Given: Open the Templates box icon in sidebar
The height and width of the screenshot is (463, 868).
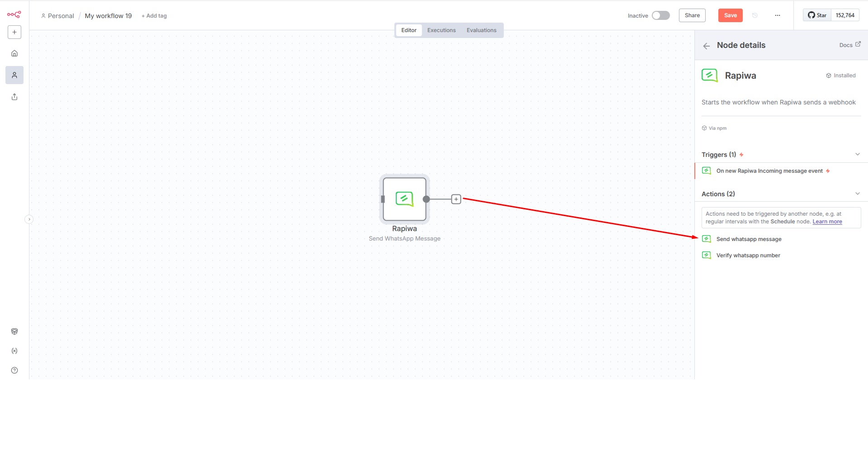Looking at the screenshot, I should 14,331.
